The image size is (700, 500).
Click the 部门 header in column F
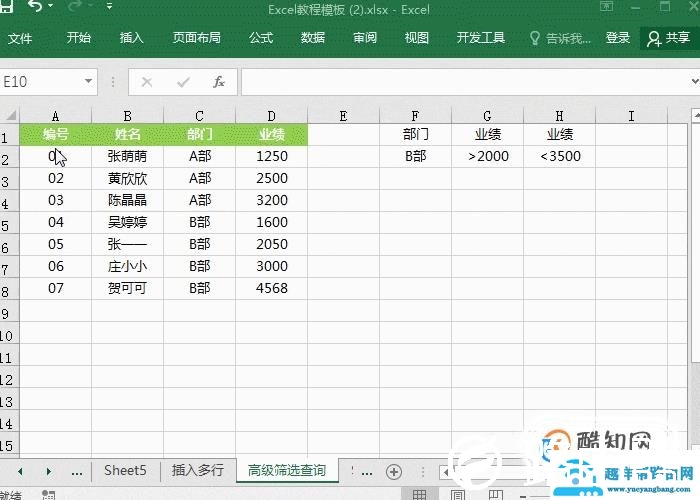tap(415, 134)
